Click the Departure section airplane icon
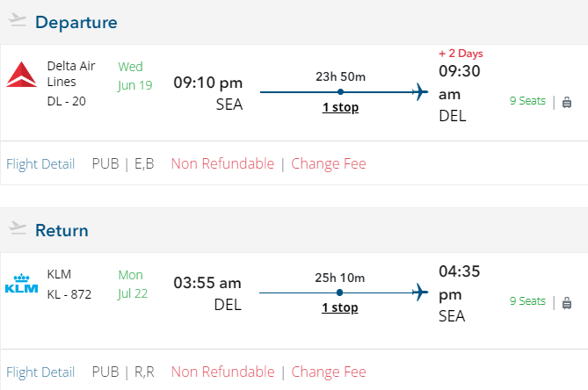The width and height of the screenshot is (588, 390). pyautogui.click(x=18, y=20)
